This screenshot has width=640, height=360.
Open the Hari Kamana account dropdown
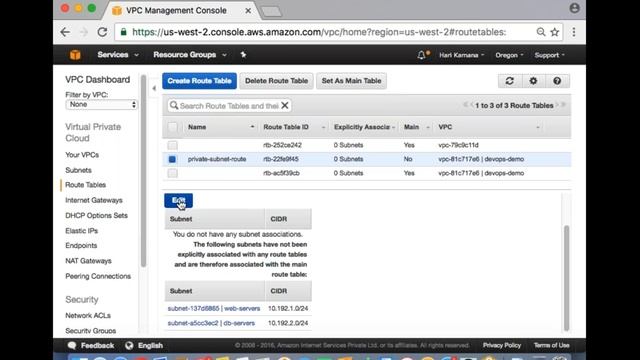(462, 55)
